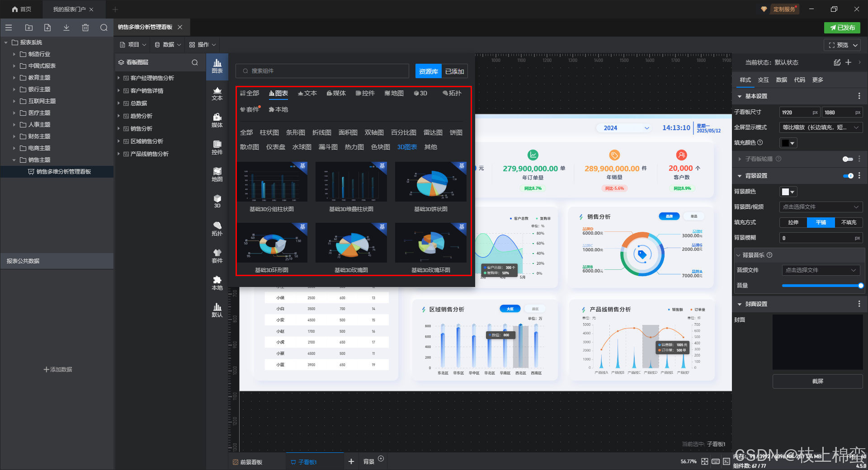Toggle the 子看板轮播 switch
The height and width of the screenshot is (470, 868).
click(x=848, y=159)
